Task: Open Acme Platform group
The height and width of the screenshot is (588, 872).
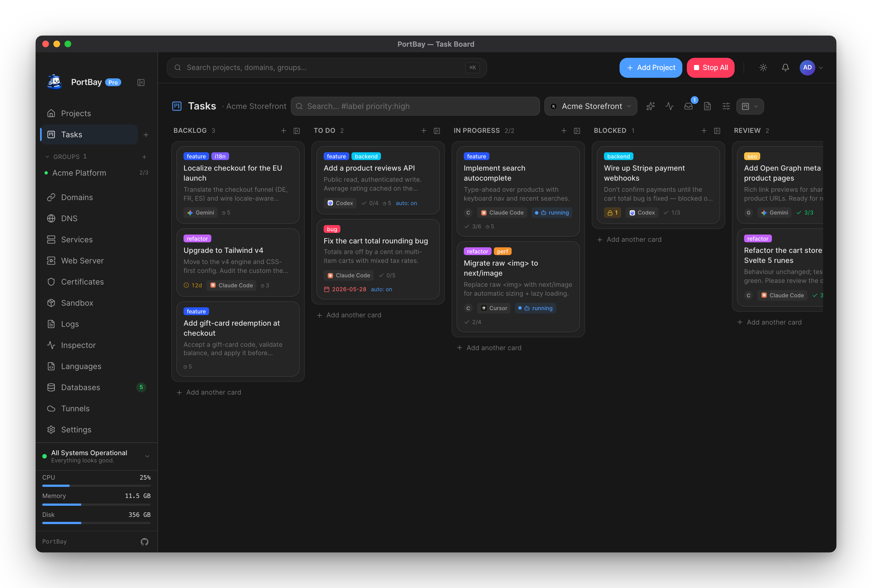Action: click(96, 173)
